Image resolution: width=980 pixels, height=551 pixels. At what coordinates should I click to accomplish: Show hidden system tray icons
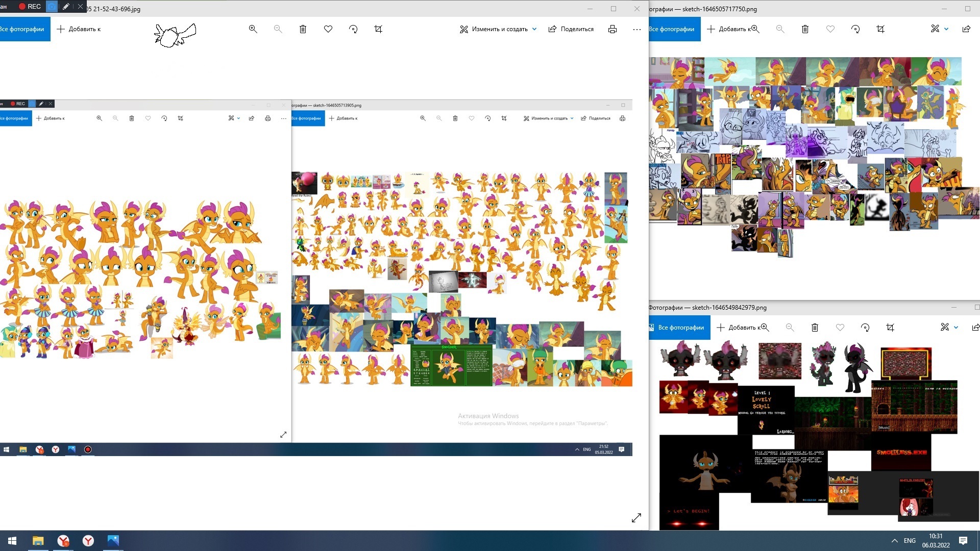[894, 541]
